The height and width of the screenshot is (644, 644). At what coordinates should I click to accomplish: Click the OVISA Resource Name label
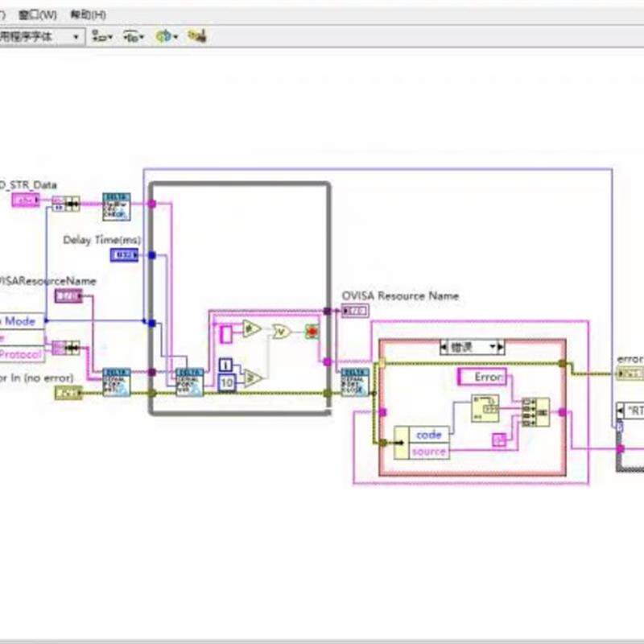[x=400, y=295]
